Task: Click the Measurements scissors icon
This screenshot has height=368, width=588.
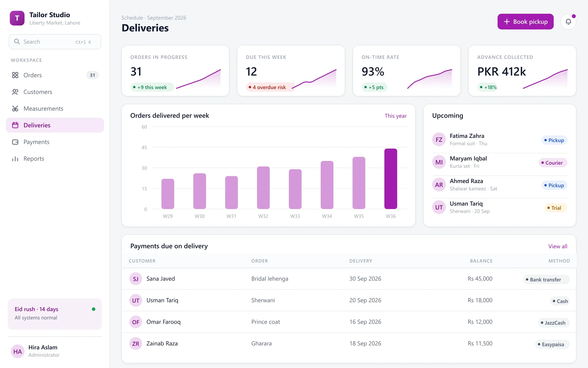Action: click(15, 108)
